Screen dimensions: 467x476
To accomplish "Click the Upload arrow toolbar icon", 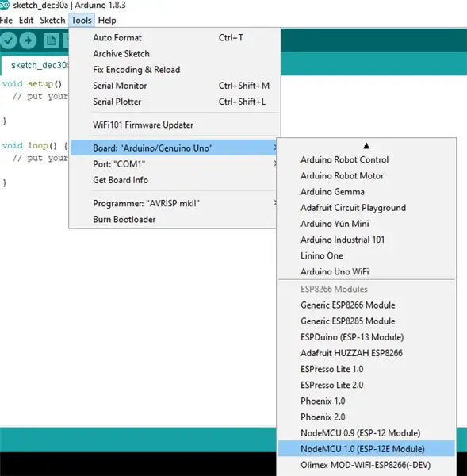I will [28, 40].
